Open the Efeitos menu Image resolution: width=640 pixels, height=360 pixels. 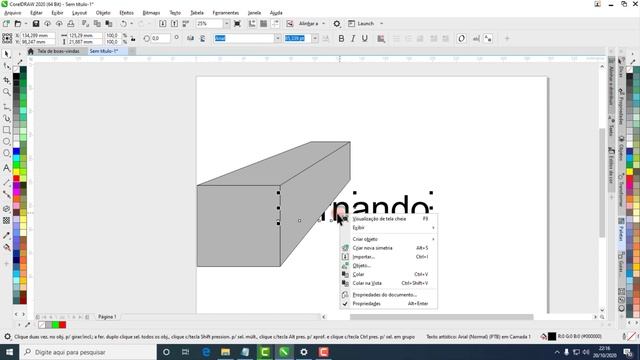(127, 13)
